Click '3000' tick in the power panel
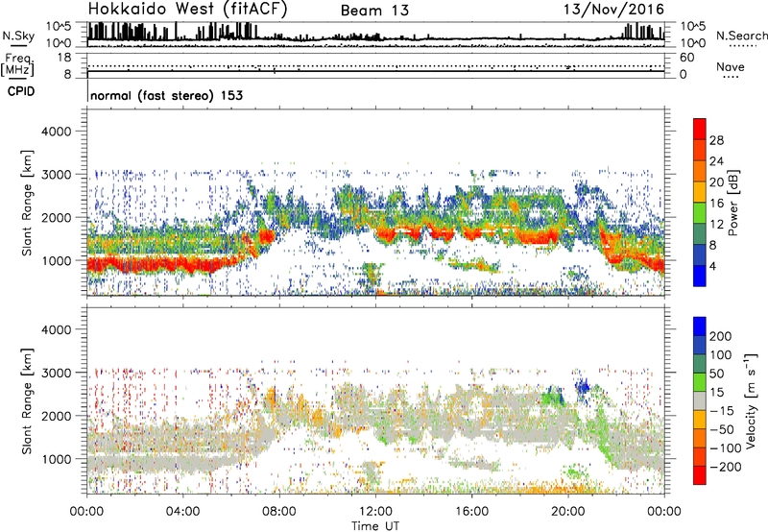Viewport: 768px width, 532px height. pyautogui.click(x=56, y=175)
